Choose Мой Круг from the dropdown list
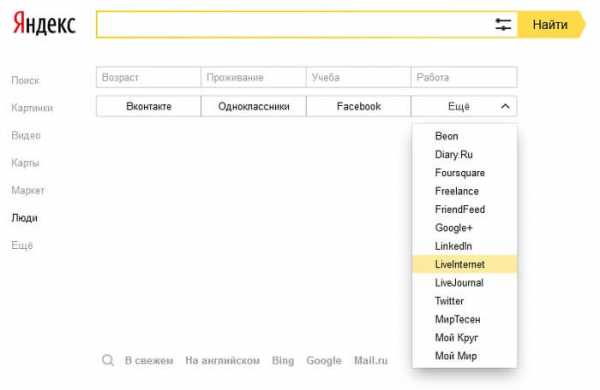Viewport: 600px width, 390px height. (x=465, y=338)
